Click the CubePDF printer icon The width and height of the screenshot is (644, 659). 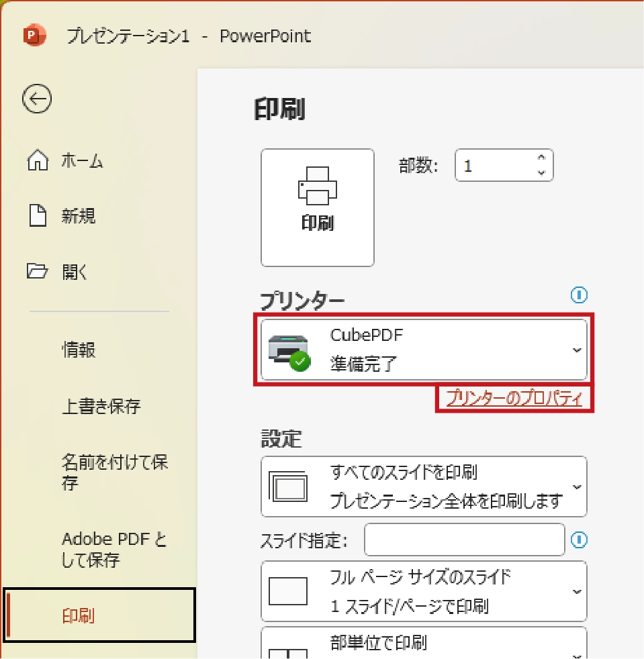click(x=289, y=350)
